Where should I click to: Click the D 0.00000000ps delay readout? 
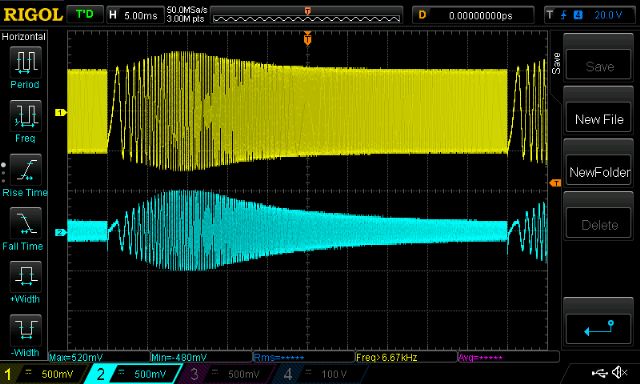tap(473, 16)
